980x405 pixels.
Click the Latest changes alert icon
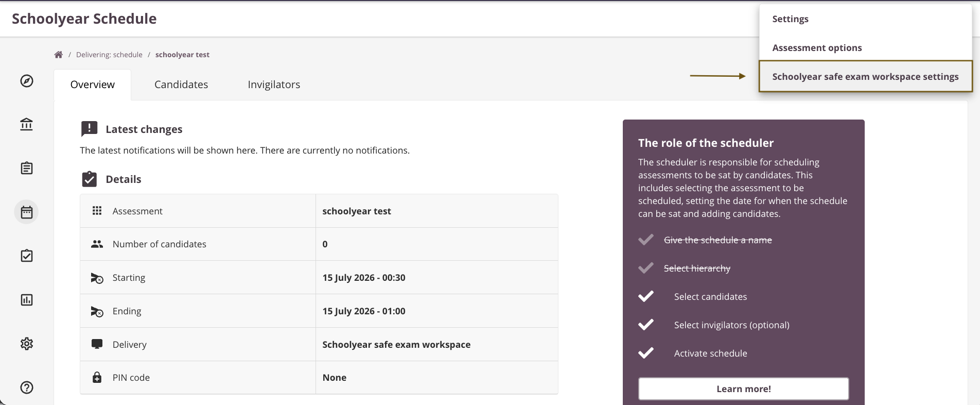[x=89, y=129]
